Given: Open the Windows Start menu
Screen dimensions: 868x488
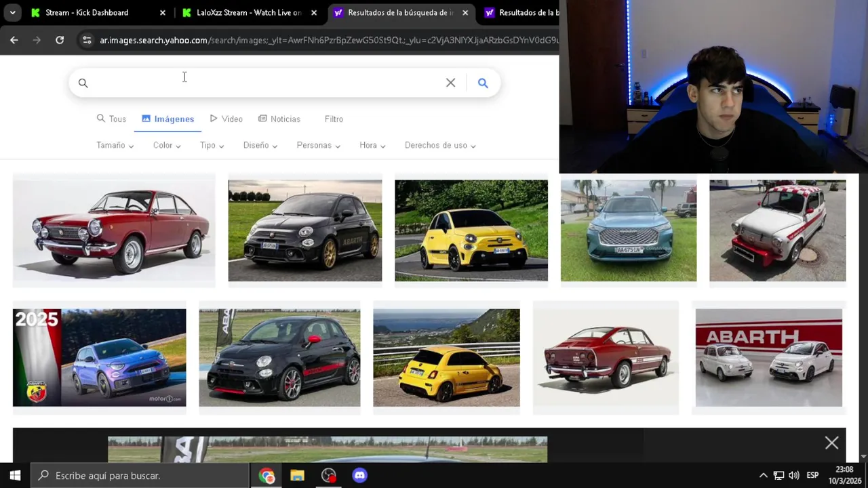Looking at the screenshot, I should (x=15, y=475).
